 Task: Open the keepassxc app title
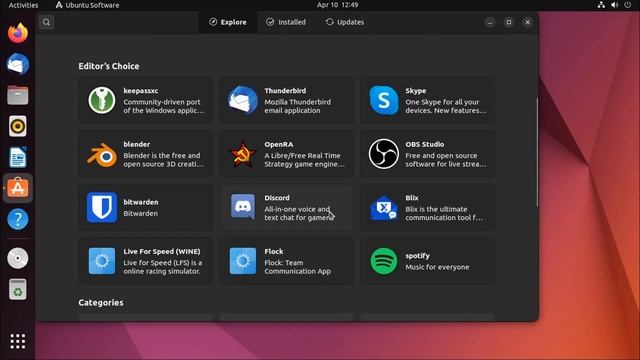(x=141, y=91)
